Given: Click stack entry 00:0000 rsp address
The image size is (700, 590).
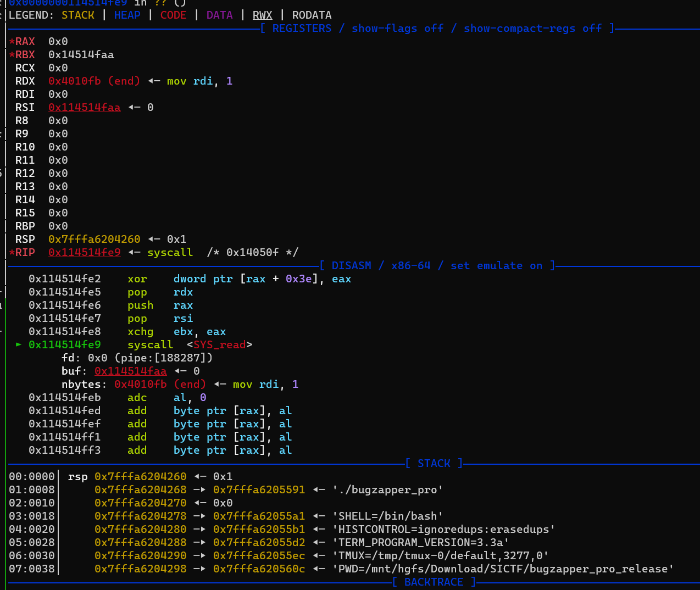Looking at the screenshot, I should 141,476.
